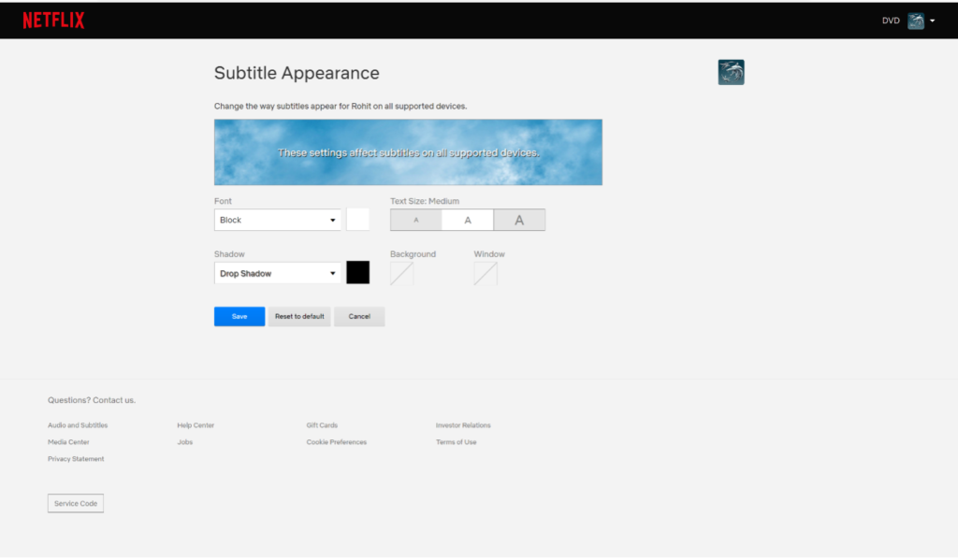
Task: Click the 'Change the way subtitles appear' description
Action: [x=341, y=107]
